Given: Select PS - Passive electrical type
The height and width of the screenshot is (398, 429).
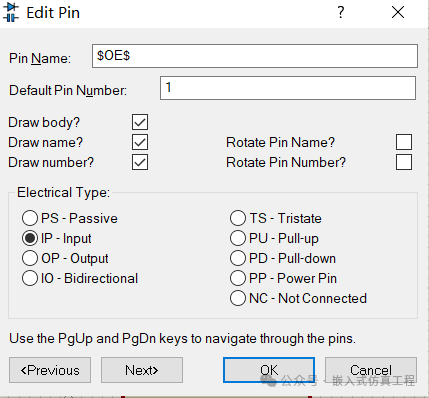Looking at the screenshot, I should click(30, 218).
